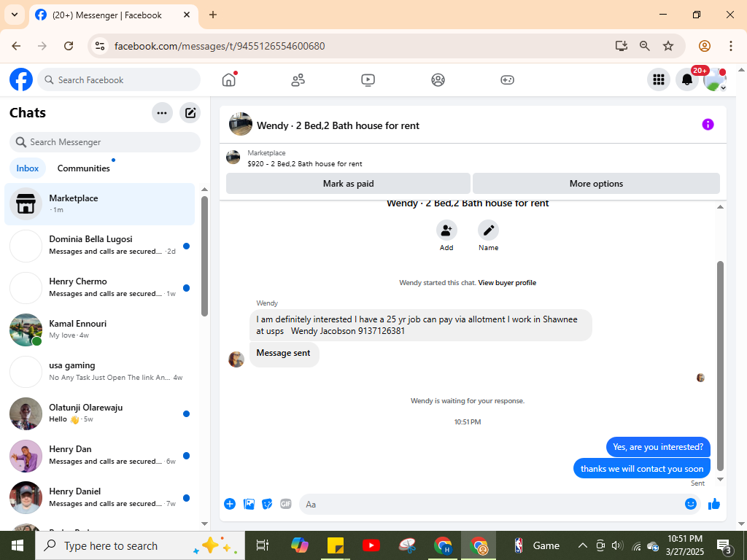Open conversation information icon
This screenshot has height=560, width=747.
pos(708,124)
